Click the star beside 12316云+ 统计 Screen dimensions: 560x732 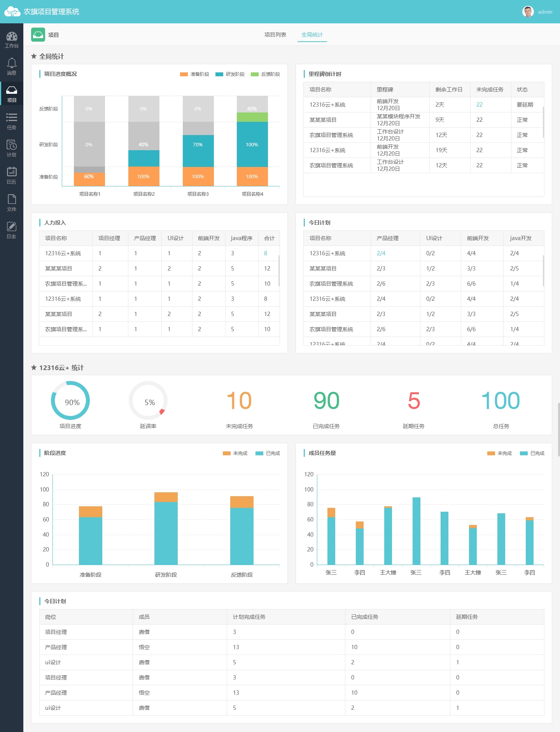[34, 368]
